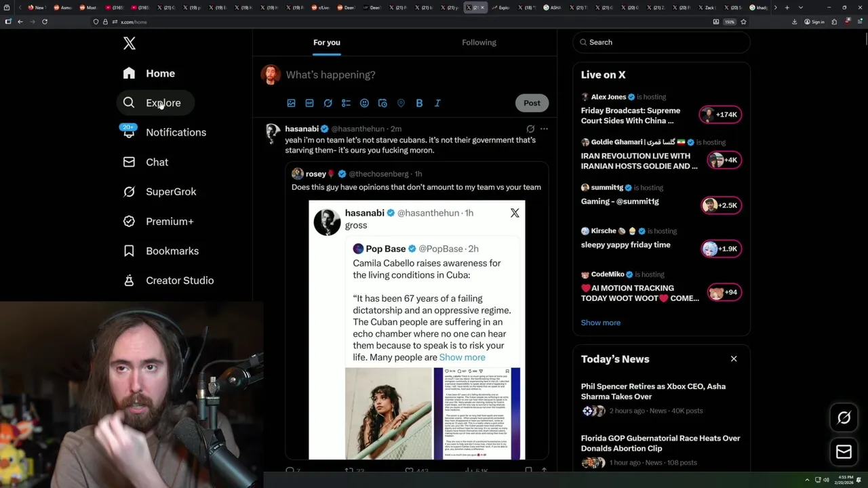Click the X logo in the sidebar

tap(130, 43)
